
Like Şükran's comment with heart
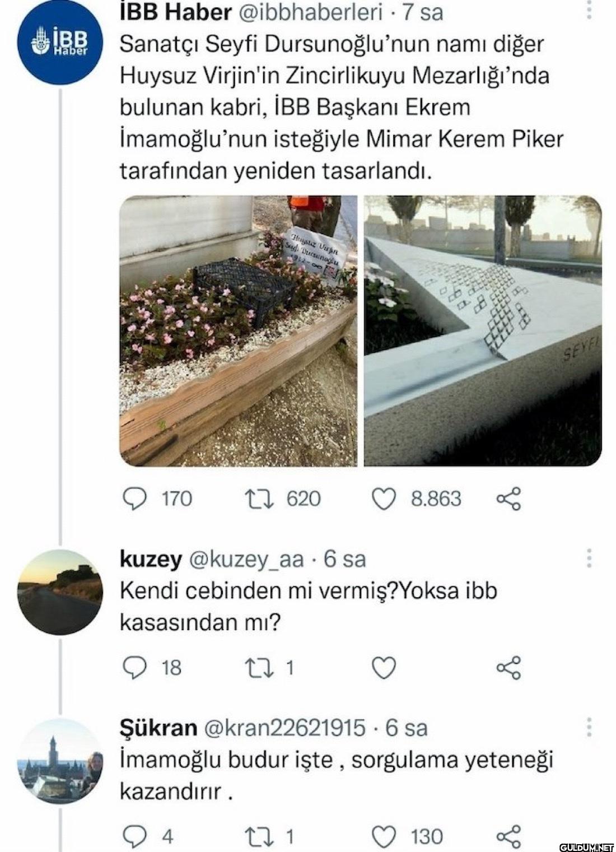click(x=384, y=837)
